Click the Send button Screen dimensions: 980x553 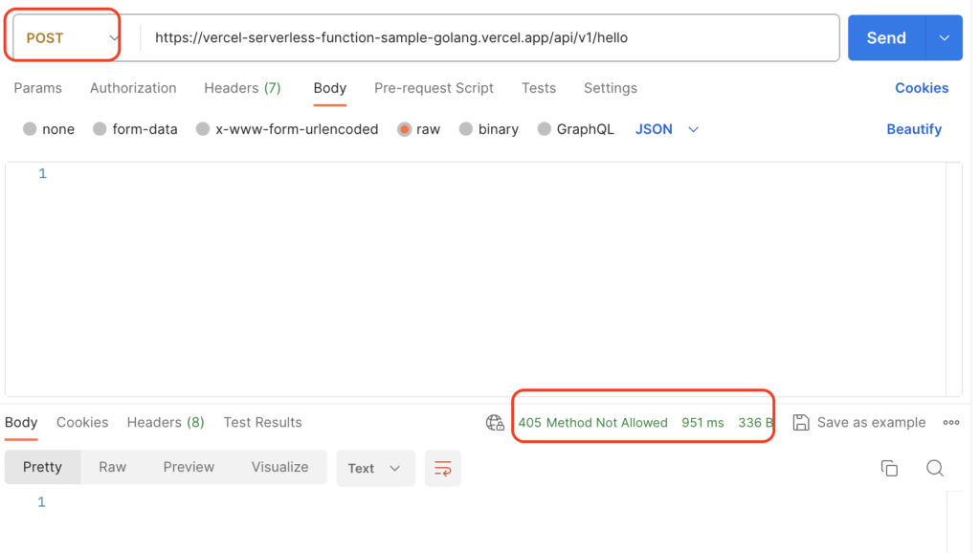(x=887, y=36)
